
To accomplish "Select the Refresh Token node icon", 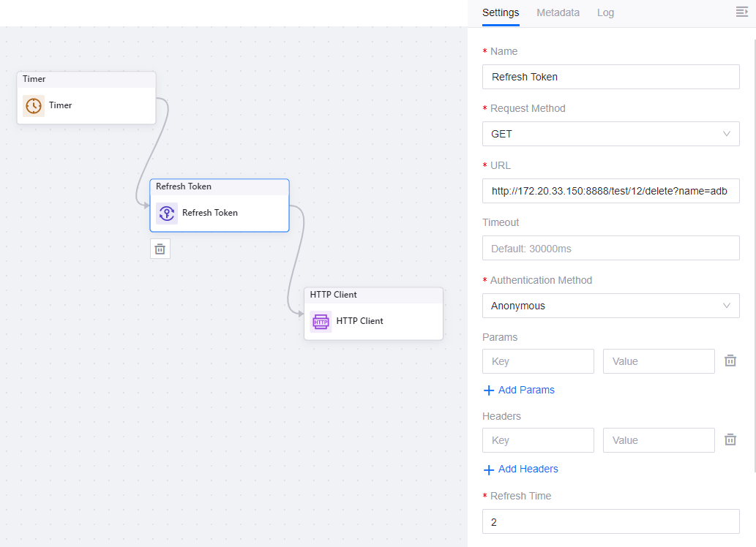I will (167, 213).
